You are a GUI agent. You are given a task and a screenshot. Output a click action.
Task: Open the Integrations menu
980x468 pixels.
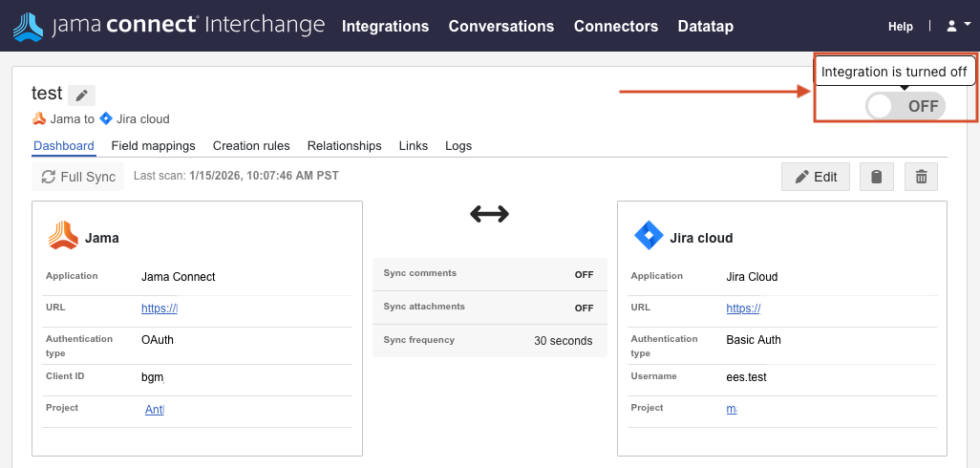coord(386,26)
